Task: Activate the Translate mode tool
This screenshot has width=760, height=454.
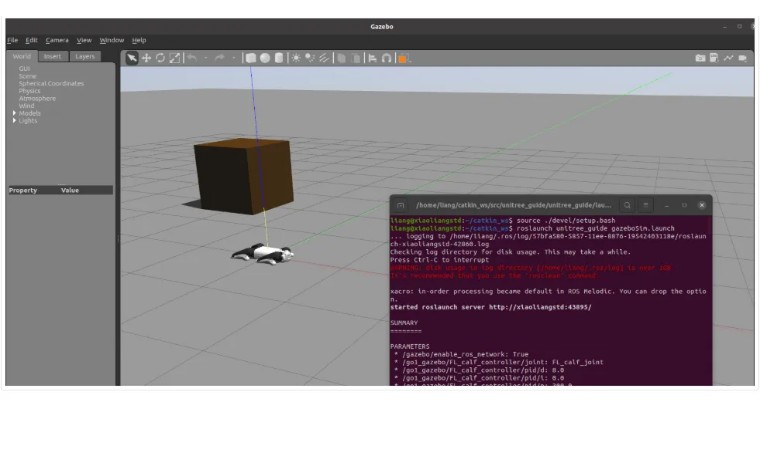Action: tap(146, 58)
